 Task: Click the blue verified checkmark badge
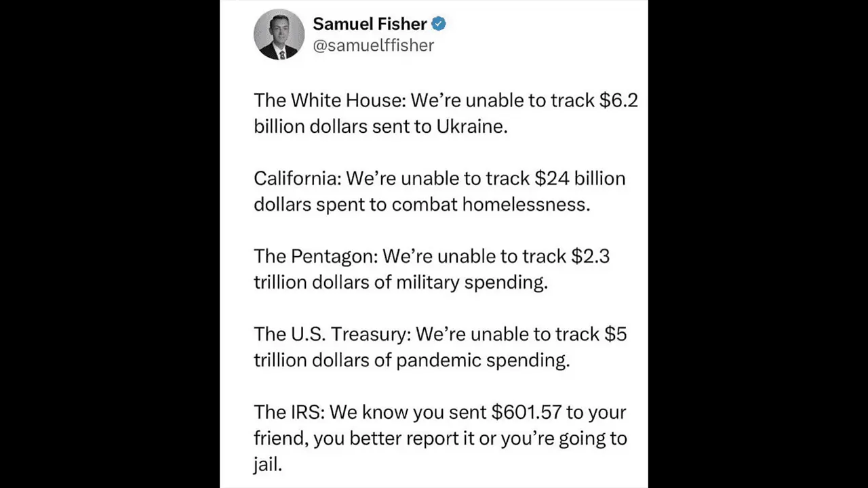(439, 24)
